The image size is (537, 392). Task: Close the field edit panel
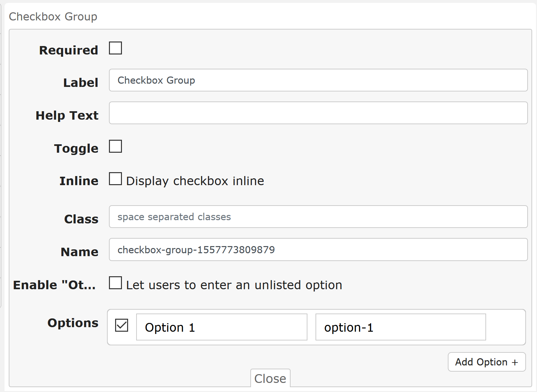click(270, 378)
